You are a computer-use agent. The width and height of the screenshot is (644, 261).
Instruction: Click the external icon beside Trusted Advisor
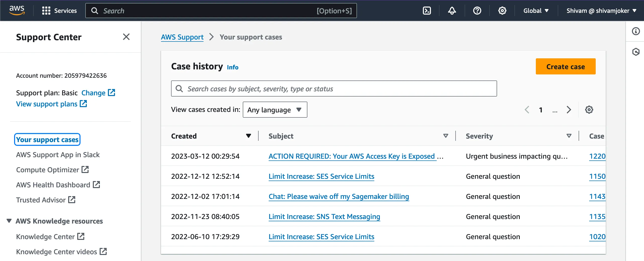(x=72, y=200)
